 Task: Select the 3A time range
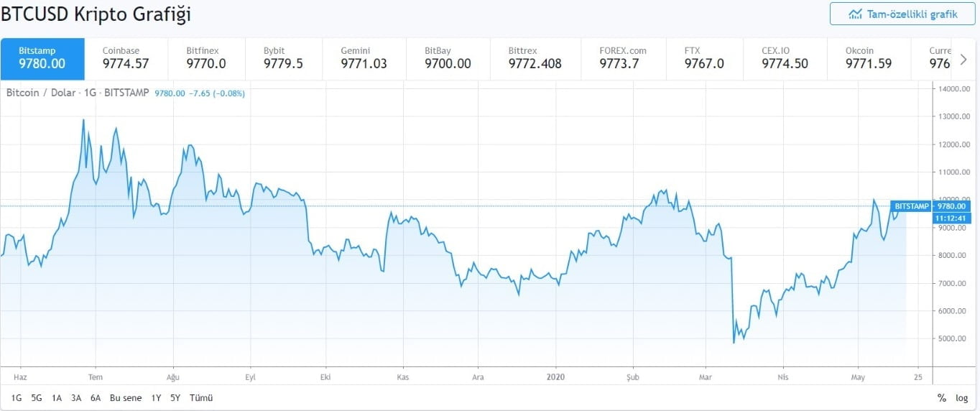(76, 397)
